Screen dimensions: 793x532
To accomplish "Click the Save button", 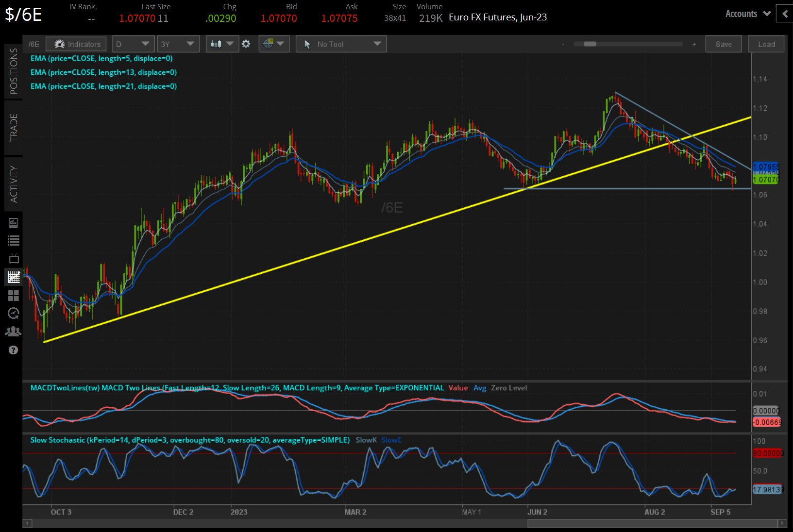I will click(723, 44).
